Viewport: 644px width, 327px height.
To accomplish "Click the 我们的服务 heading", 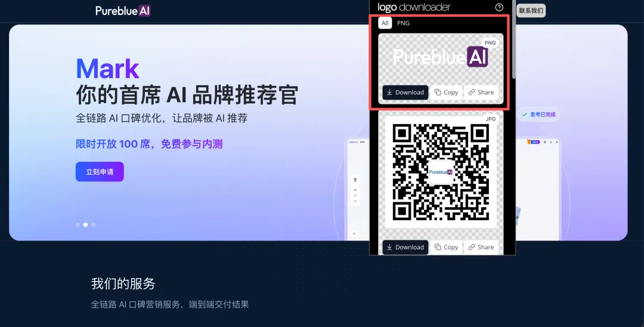I will coord(123,283).
